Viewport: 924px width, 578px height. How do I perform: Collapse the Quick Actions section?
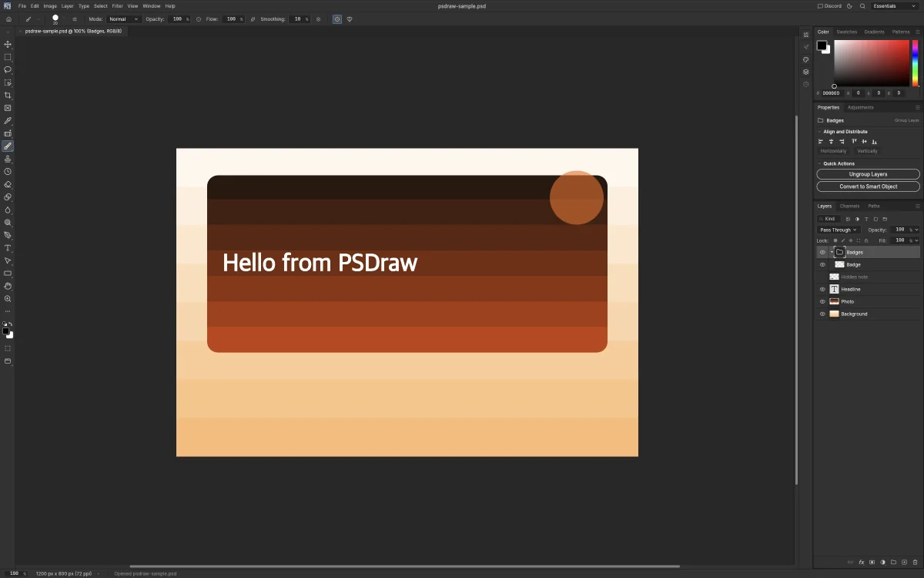(x=819, y=163)
